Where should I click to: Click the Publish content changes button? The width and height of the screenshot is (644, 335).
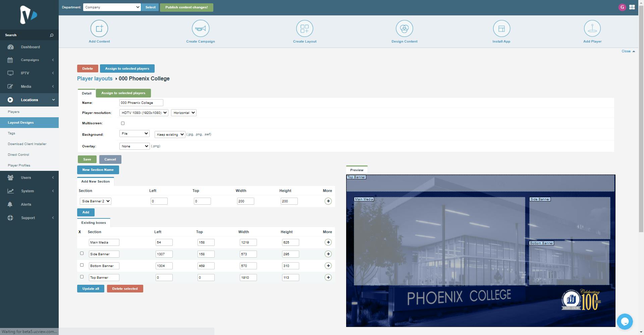pyautogui.click(x=186, y=7)
